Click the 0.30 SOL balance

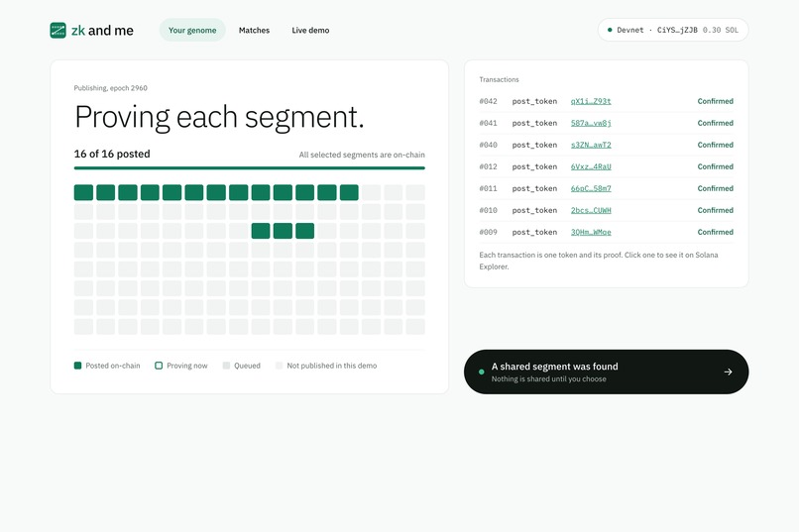720,30
